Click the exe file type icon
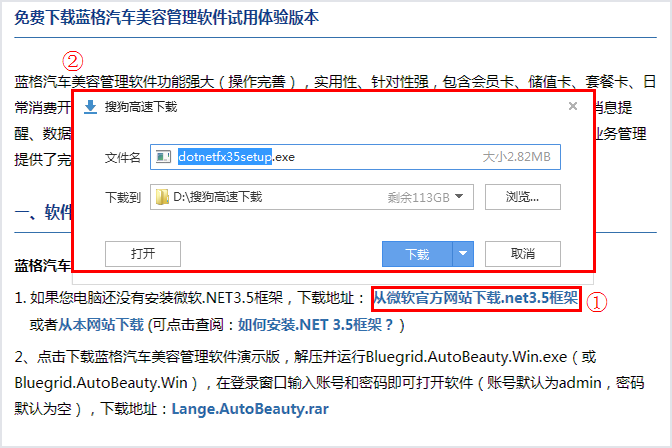Viewport: 672px width, 448px height. pos(164,157)
